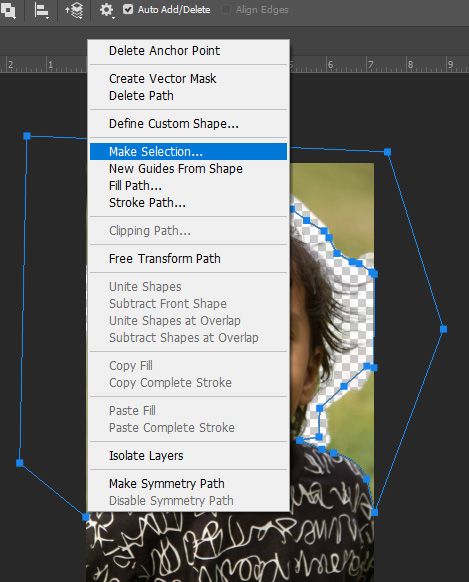Expand the path alignment dropdown arrow

(48, 17)
